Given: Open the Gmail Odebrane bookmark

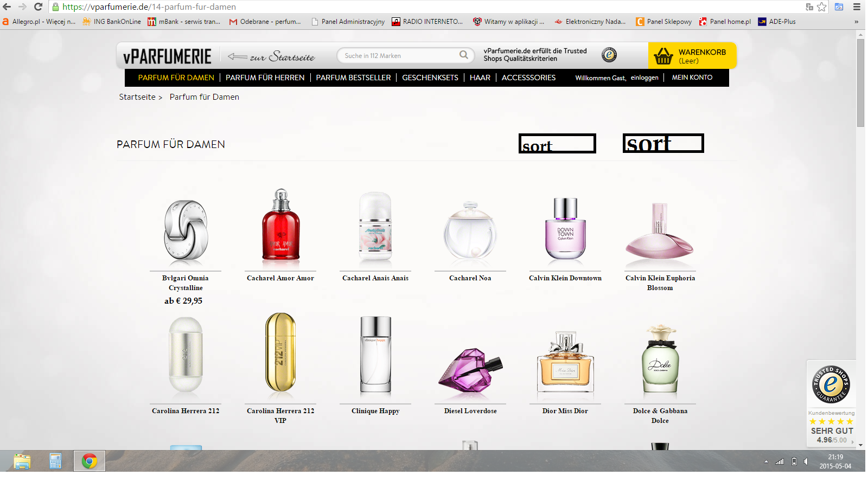Looking at the screenshot, I should pos(265,22).
